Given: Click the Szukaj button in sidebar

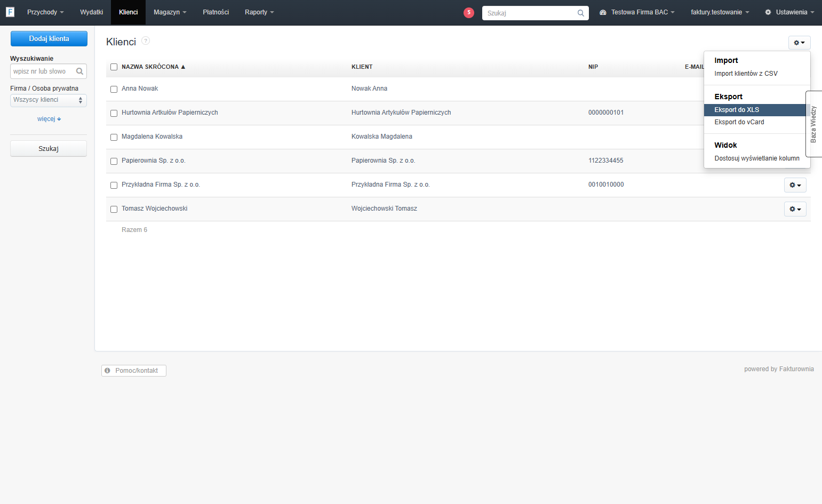Looking at the screenshot, I should 49,149.
